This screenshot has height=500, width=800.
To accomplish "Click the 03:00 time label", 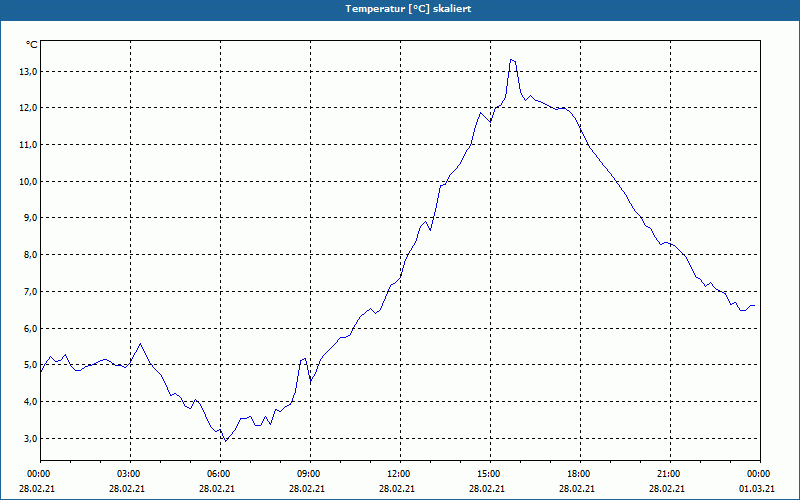I will pyautogui.click(x=130, y=474).
